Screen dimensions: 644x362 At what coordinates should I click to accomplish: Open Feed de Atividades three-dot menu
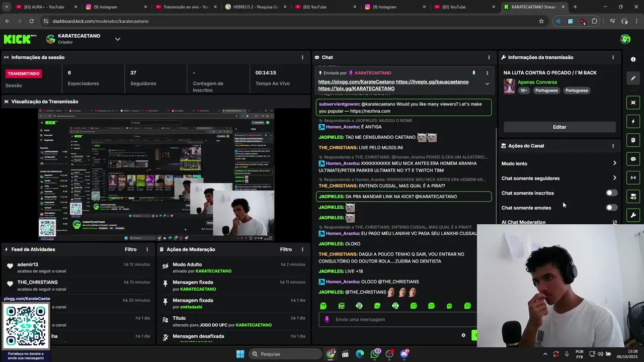147,249
